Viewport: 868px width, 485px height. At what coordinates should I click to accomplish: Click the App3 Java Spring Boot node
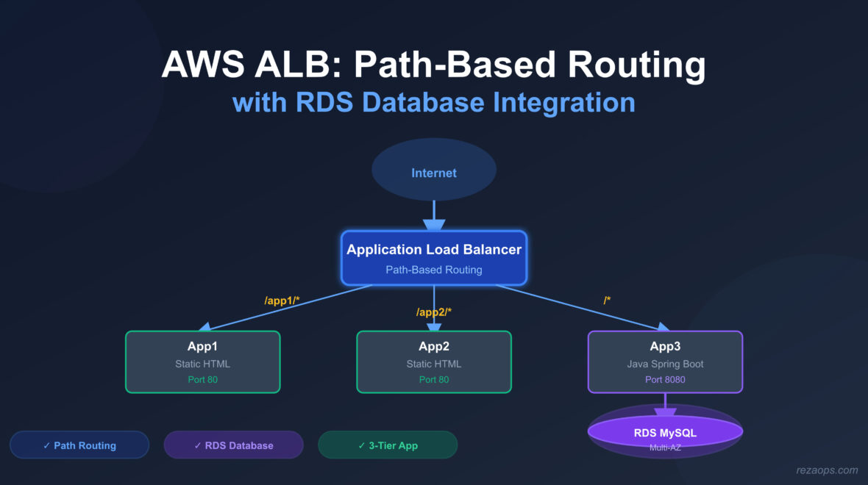[x=664, y=362]
